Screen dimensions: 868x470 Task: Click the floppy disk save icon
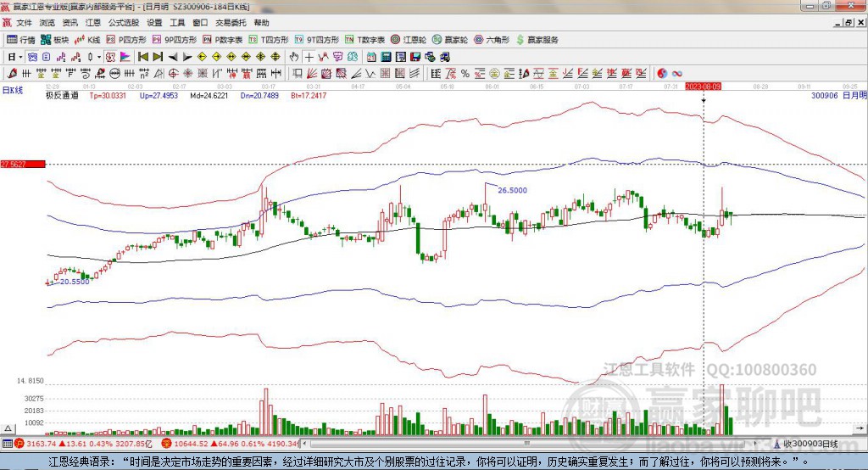(x=415, y=57)
